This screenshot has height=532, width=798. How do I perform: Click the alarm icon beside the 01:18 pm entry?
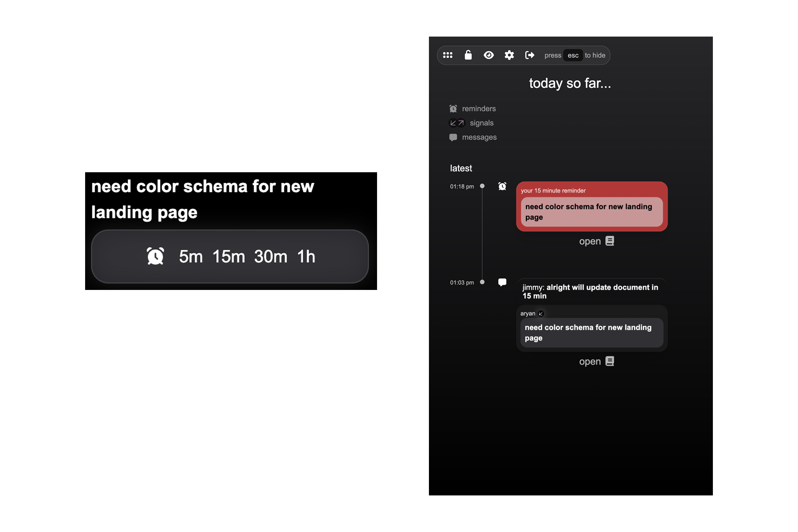pyautogui.click(x=502, y=186)
